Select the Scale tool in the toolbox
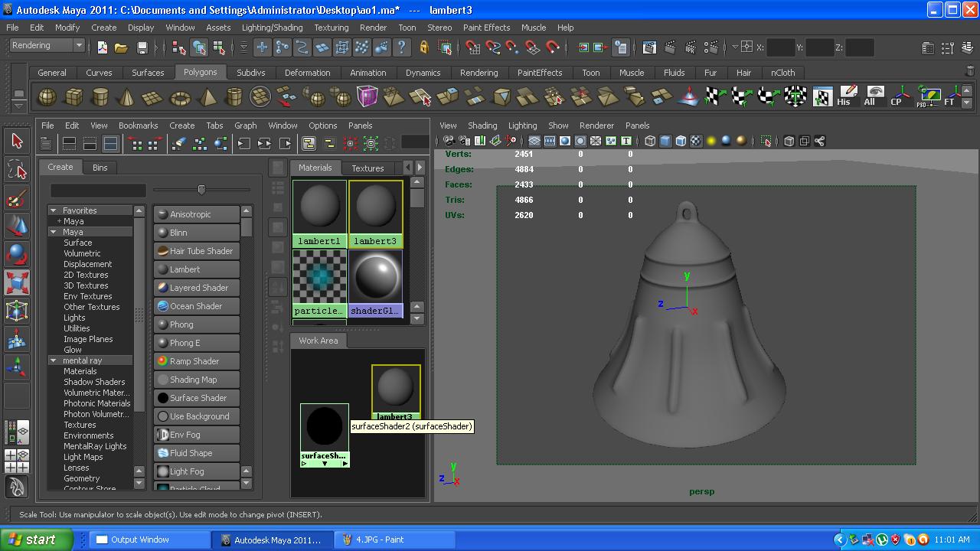The height and width of the screenshot is (551, 980). (x=17, y=283)
